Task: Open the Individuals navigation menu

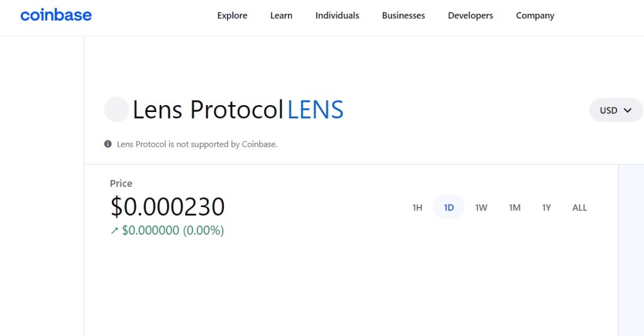Action: 337,16
